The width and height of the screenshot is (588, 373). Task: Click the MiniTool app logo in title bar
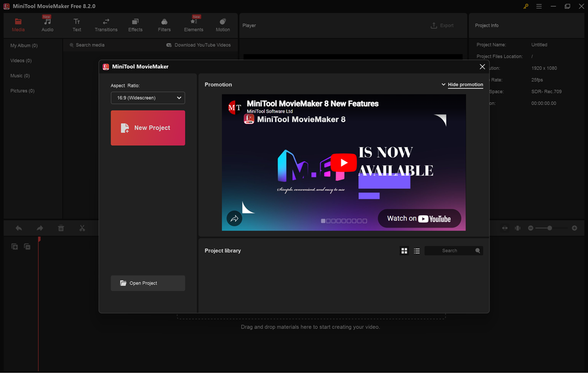(x=7, y=6)
